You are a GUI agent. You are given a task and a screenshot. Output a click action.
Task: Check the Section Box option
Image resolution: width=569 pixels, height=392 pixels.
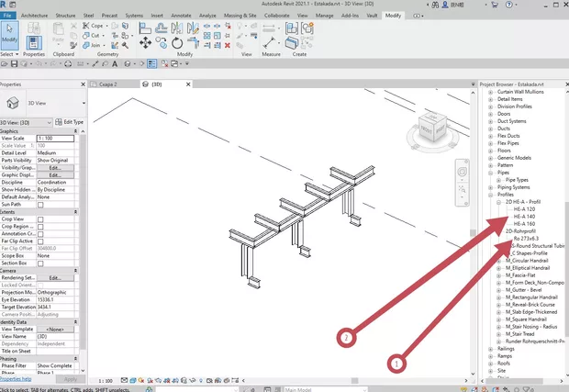point(40,264)
